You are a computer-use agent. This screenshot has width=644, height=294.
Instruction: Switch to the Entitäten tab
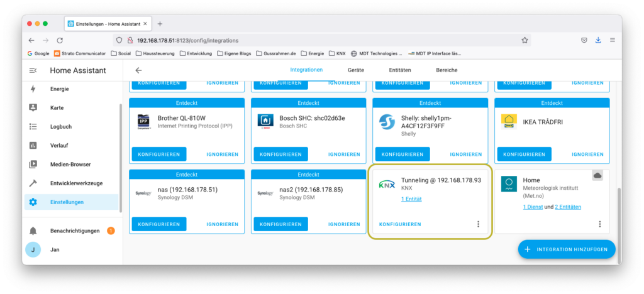[x=400, y=70]
